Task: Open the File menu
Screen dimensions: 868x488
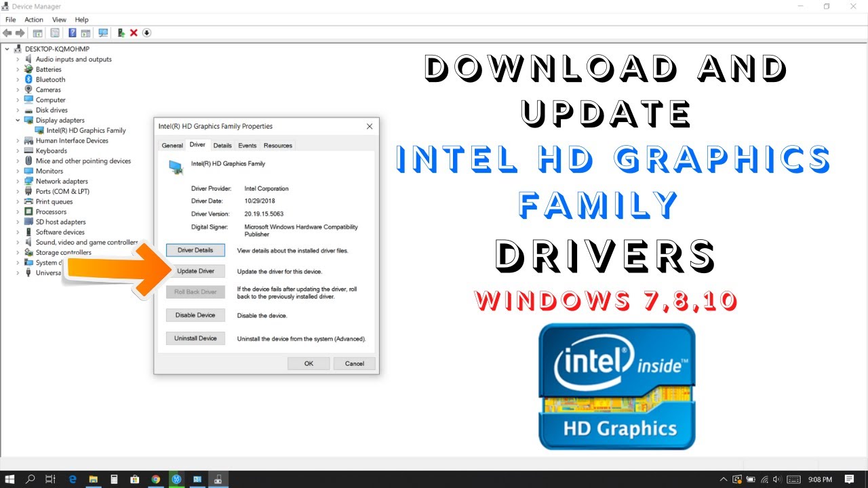Action: point(10,20)
